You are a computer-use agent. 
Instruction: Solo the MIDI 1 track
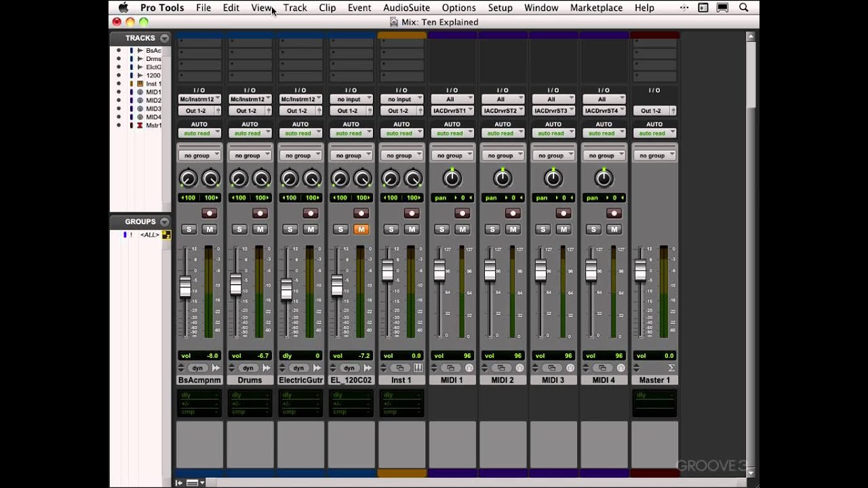tap(442, 229)
